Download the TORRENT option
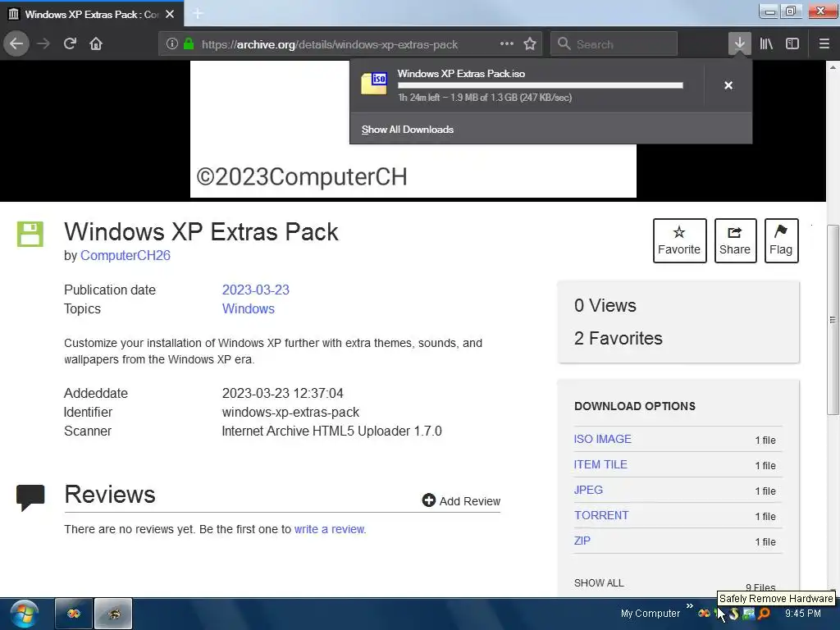Screen dimensions: 840x630 [601, 515]
